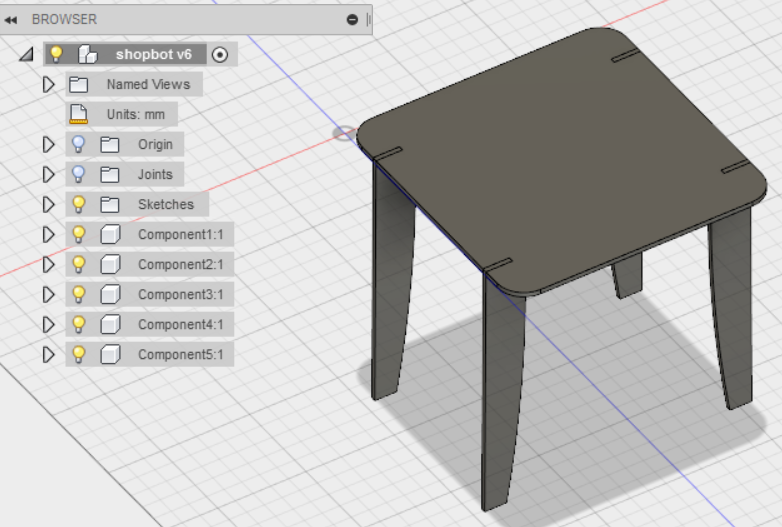Expand Component5:1 node
Screen dimensions: 782x527
coord(48,354)
